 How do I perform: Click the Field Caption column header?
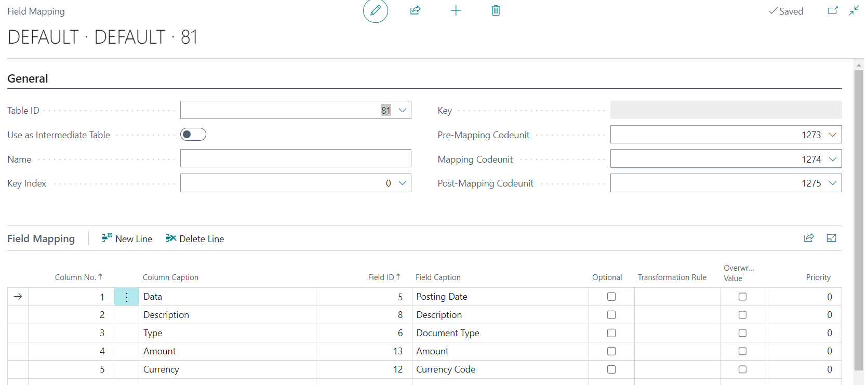438,277
